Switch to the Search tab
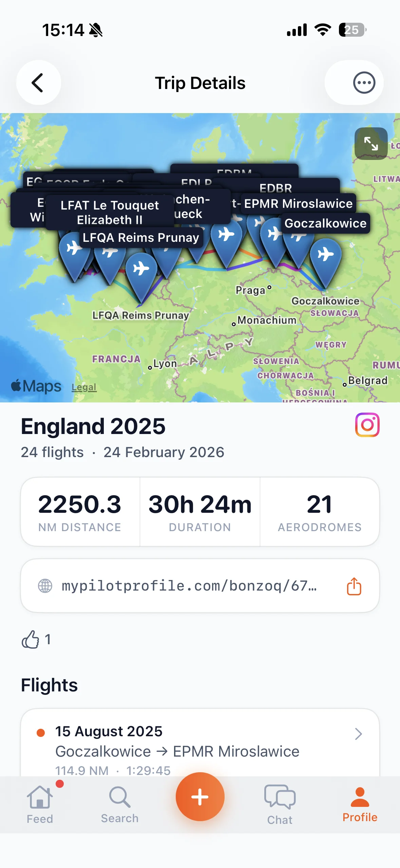 pos(119,804)
